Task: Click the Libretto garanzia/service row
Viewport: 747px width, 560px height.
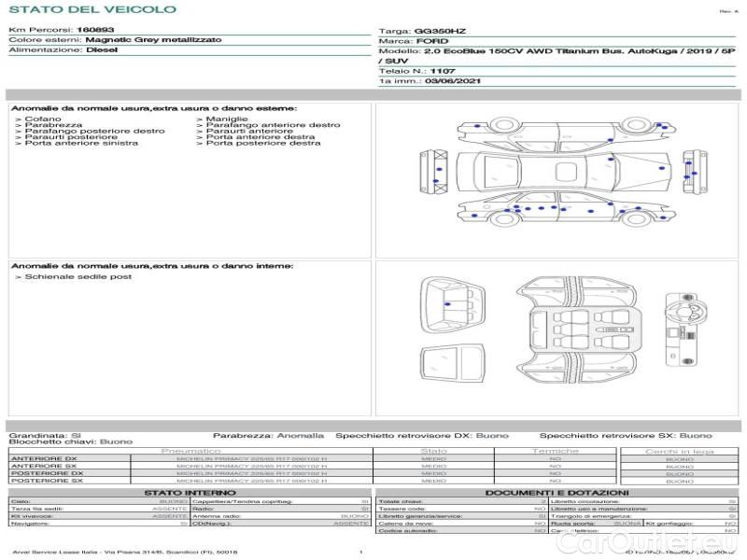Action: [461, 516]
